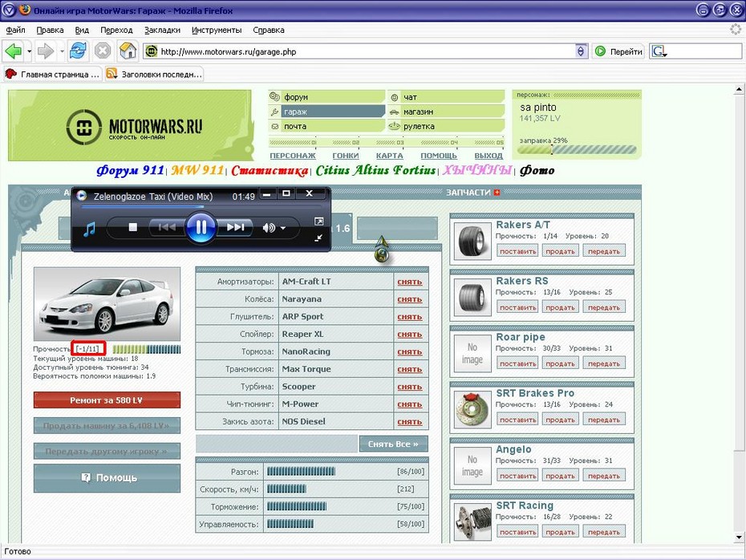
Task: Switch media player to full mode icon
Action: pos(318,221)
